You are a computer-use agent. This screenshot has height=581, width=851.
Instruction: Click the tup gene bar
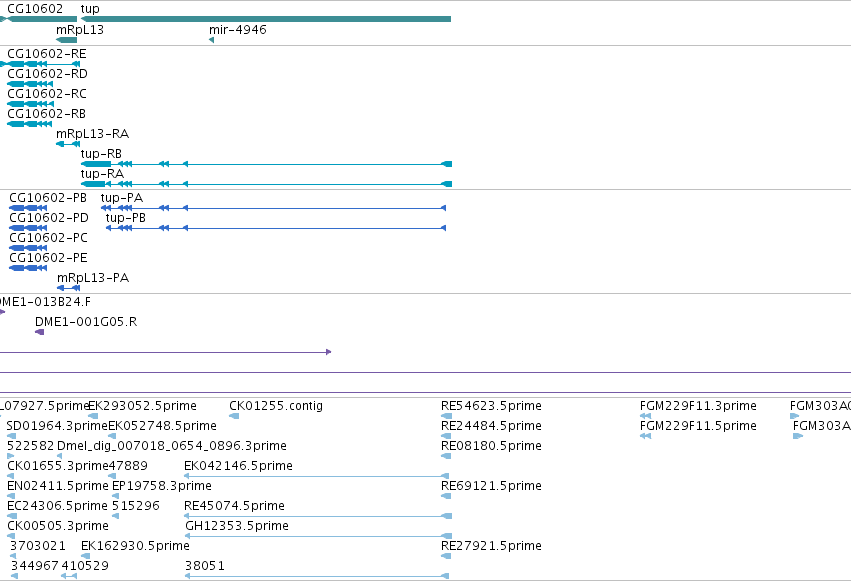click(266, 19)
